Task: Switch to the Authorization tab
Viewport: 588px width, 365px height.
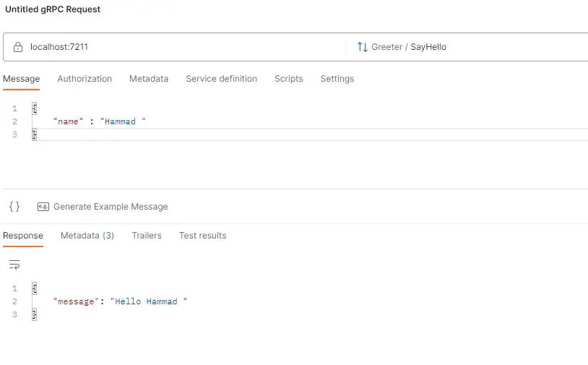Action: (85, 79)
